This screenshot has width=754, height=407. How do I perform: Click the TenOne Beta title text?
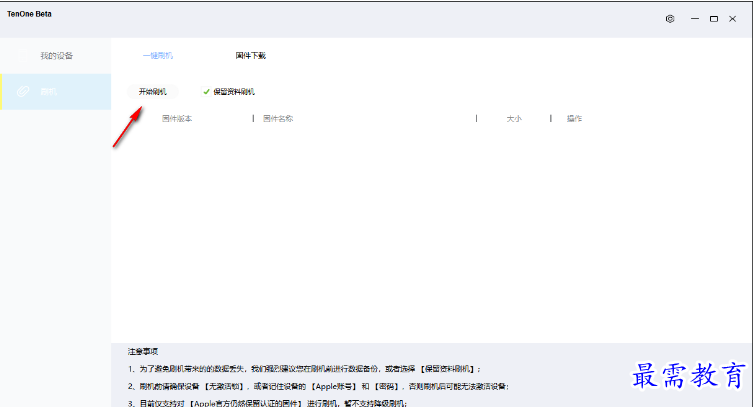click(x=29, y=14)
